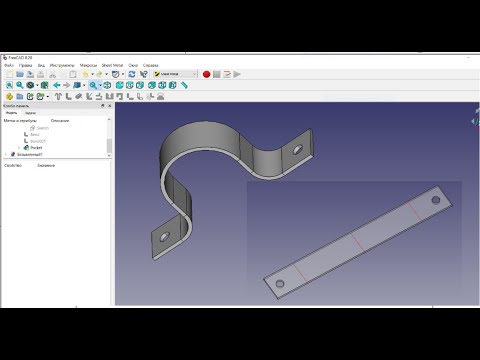Select the Sheet Metal make base wall tool

[58, 97]
